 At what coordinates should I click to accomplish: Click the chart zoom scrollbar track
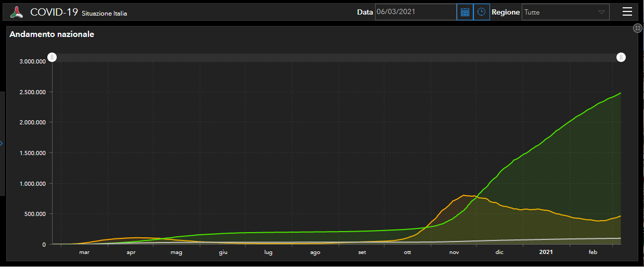pyautogui.click(x=337, y=57)
